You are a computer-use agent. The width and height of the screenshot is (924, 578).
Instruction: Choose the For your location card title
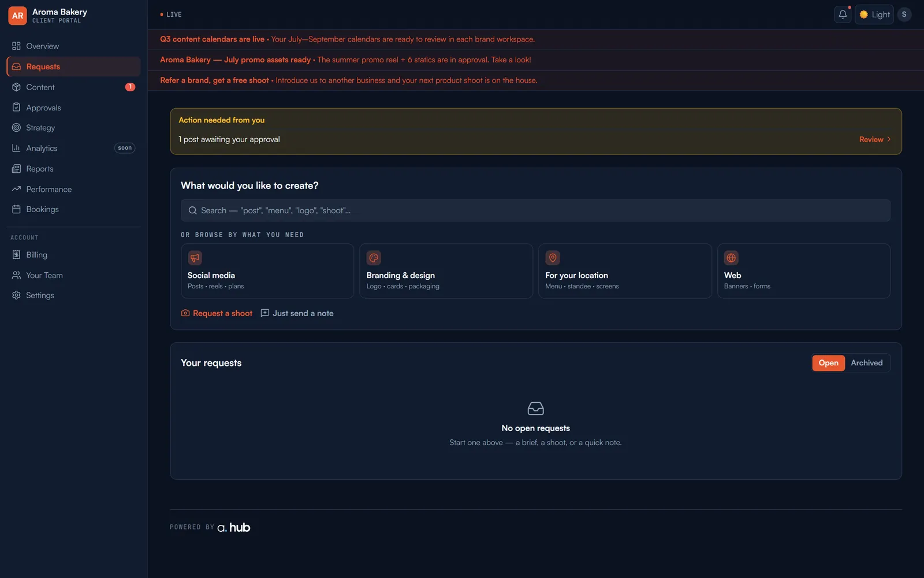pyautogui.click(x=576, y=276)
